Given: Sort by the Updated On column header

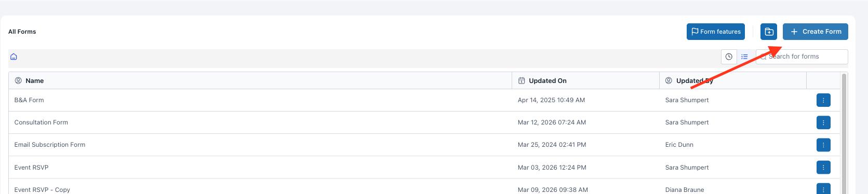Looking at the screenshot, I should 542,80.
